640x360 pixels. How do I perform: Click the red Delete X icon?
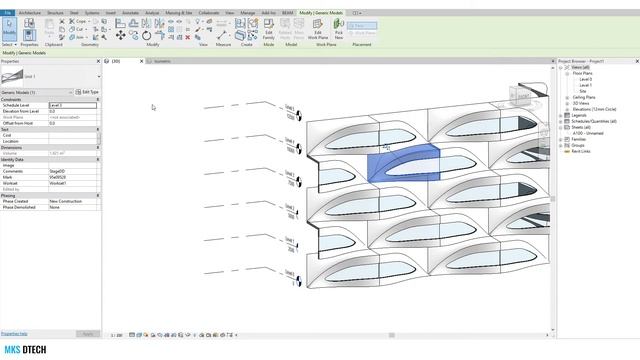tap(188, 38)
